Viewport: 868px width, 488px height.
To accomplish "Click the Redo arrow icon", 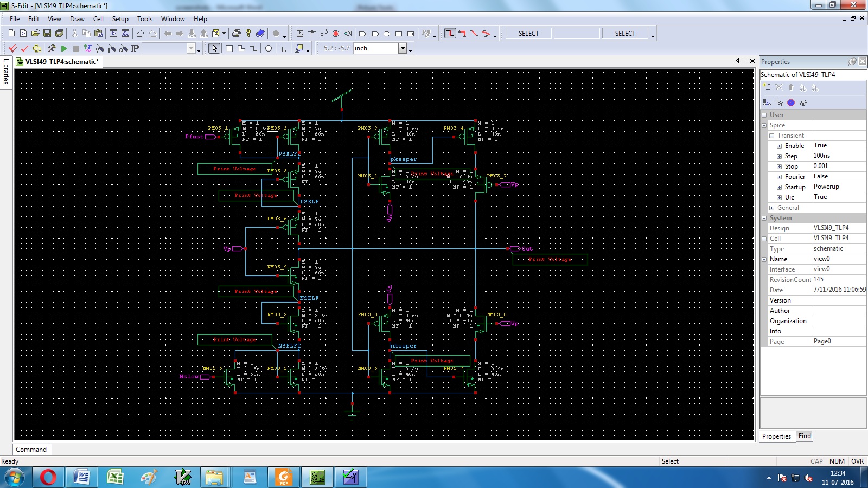I will coord(152,34).
